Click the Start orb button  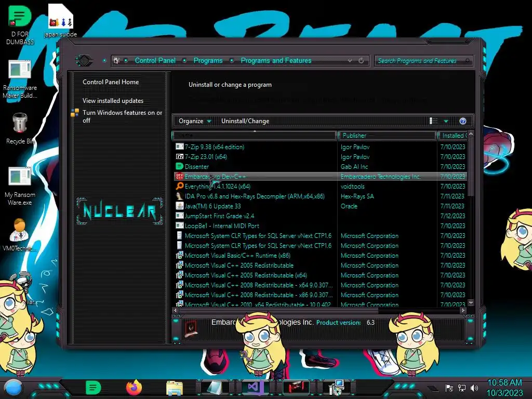pyautogui.click(x=14, y=388)
